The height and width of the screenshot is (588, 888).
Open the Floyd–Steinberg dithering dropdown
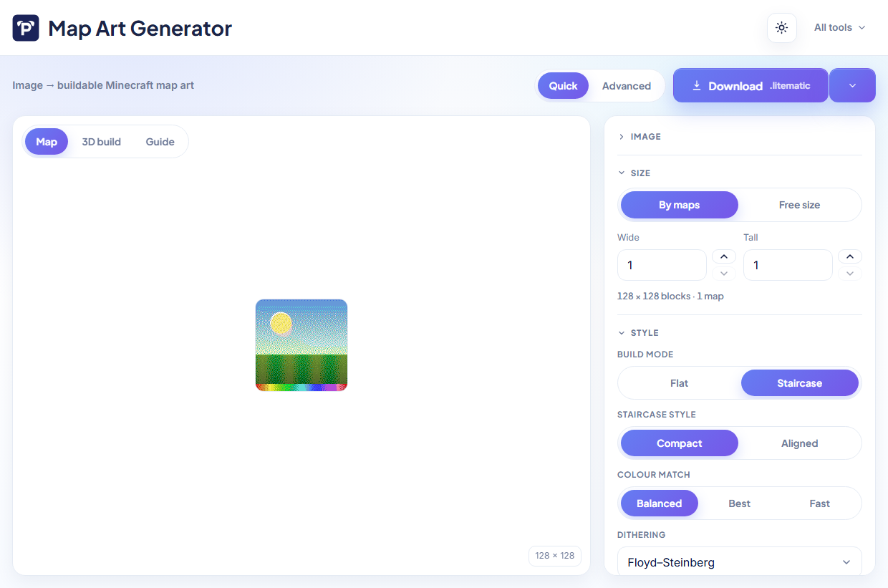[740, 562]
